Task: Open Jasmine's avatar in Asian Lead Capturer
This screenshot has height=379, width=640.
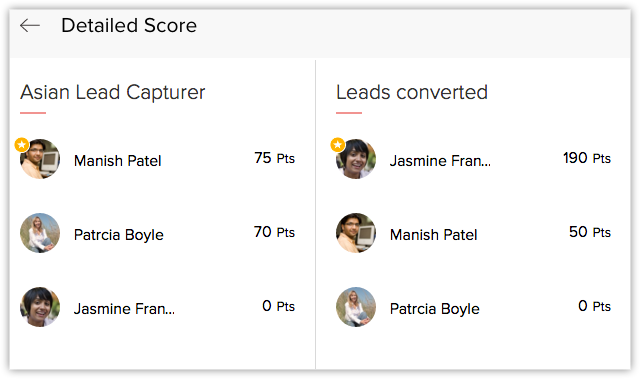Action: click(40, 307)
